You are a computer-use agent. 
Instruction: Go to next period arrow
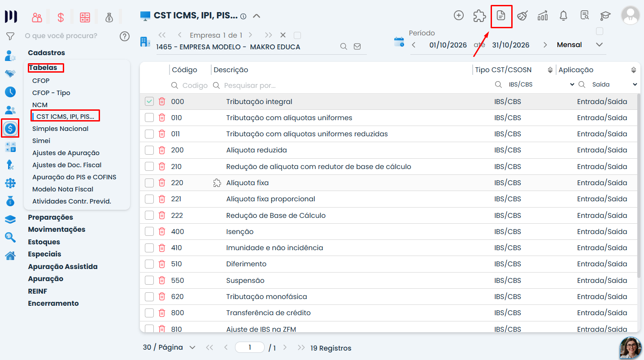(x=545, y=45)
